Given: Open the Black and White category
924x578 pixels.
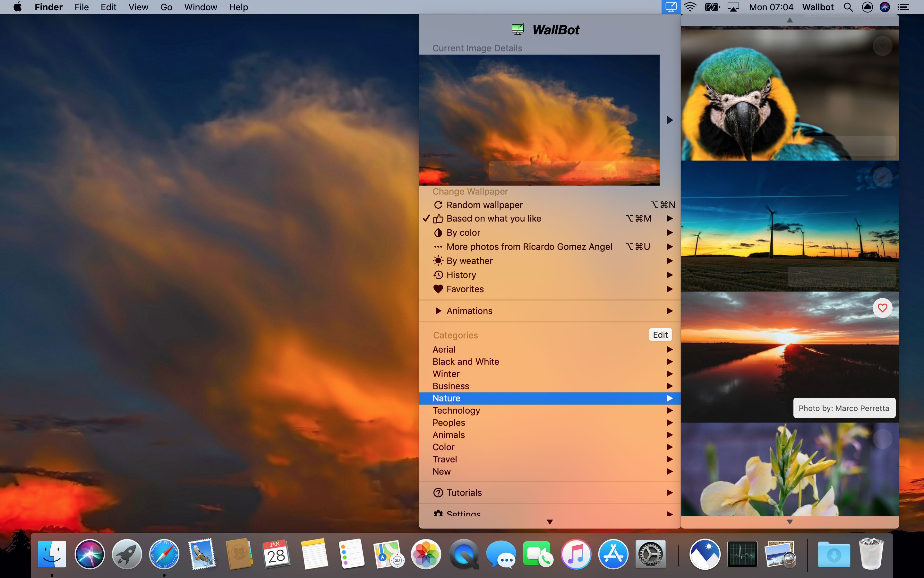Looking at the screenshot, I should click(550, 362).
